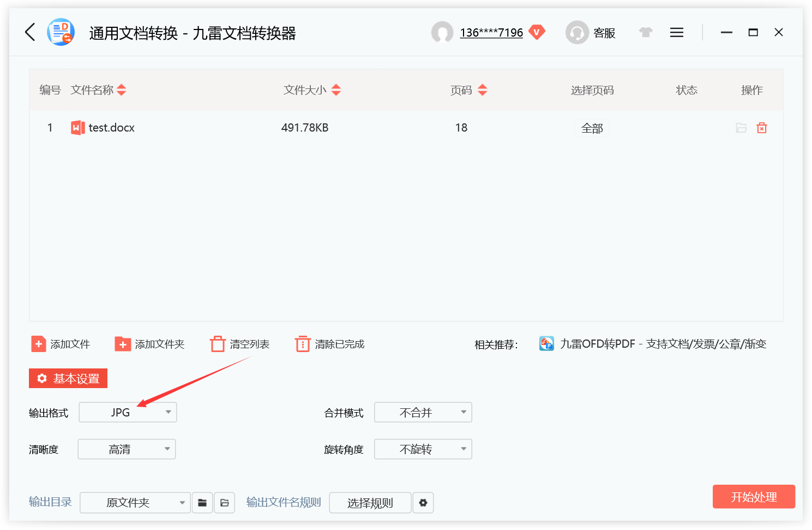This screenshot has width=812, height=530.
Task: Open account 136****7196 link
Action: pyautogui.click(x=491, y=33)
